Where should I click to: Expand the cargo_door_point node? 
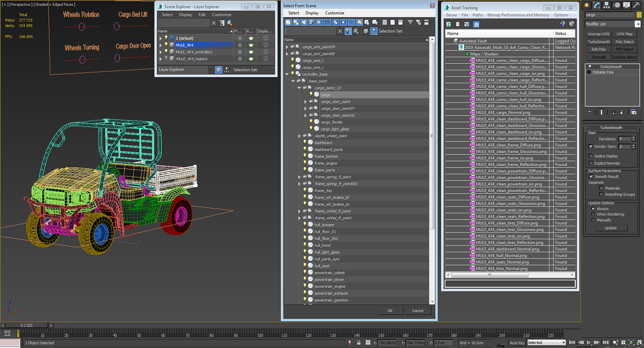tap(306, 102)
